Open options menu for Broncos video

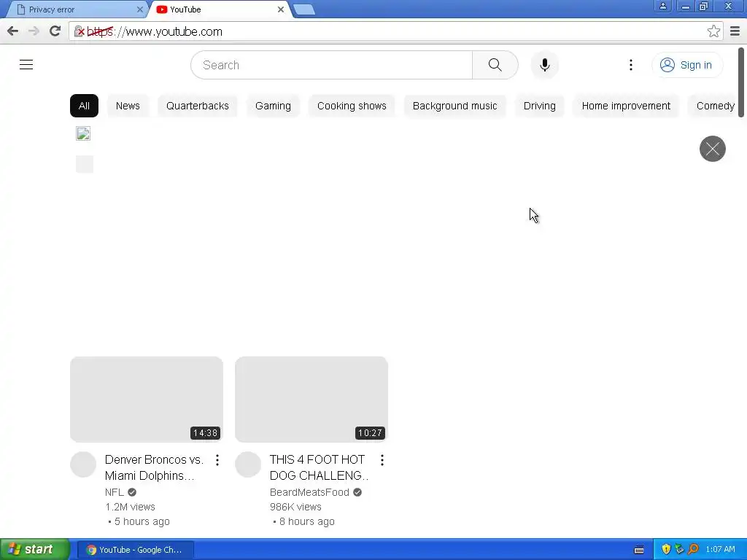(217, 460)
